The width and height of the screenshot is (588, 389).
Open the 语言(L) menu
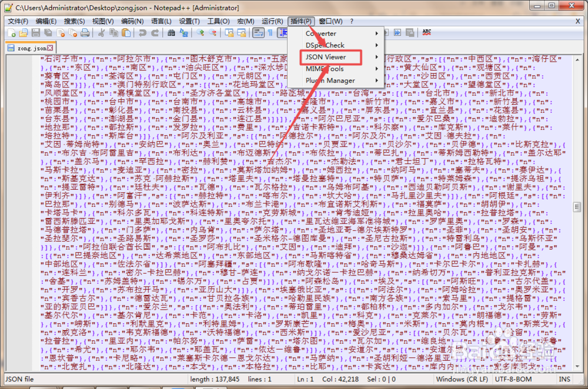point(161,21)
